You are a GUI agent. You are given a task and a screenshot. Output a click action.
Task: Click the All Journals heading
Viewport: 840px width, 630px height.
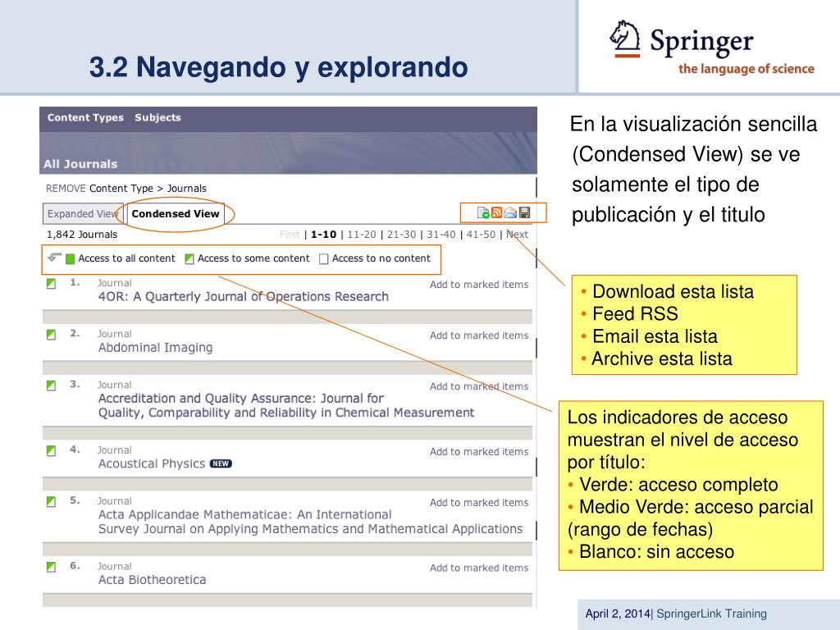80,164
